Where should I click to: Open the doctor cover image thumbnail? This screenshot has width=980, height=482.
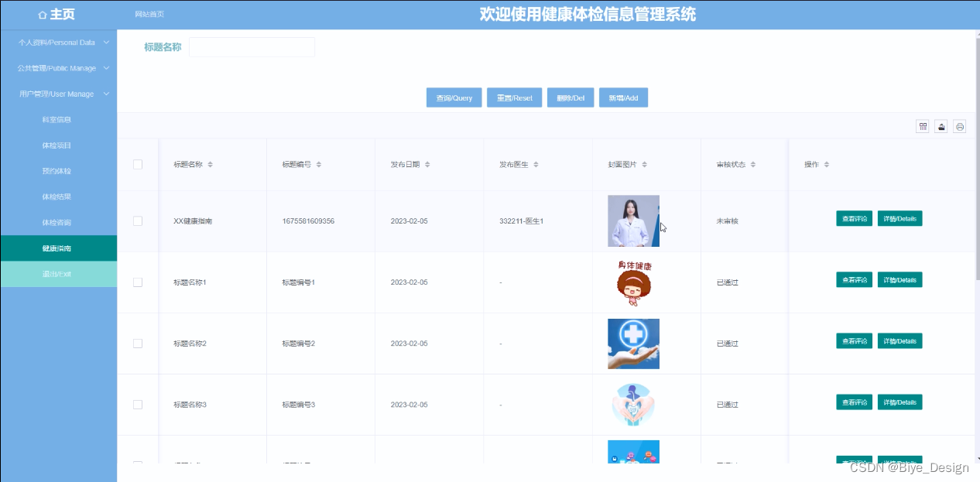click(633, 220)
